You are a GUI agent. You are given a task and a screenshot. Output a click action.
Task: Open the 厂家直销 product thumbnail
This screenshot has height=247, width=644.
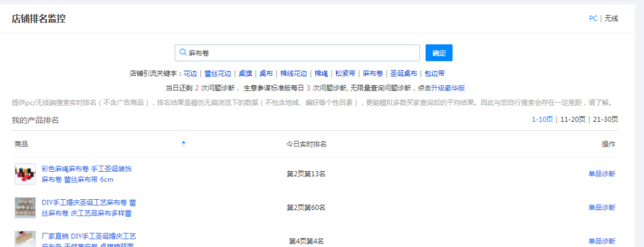[x=25, y=239]
